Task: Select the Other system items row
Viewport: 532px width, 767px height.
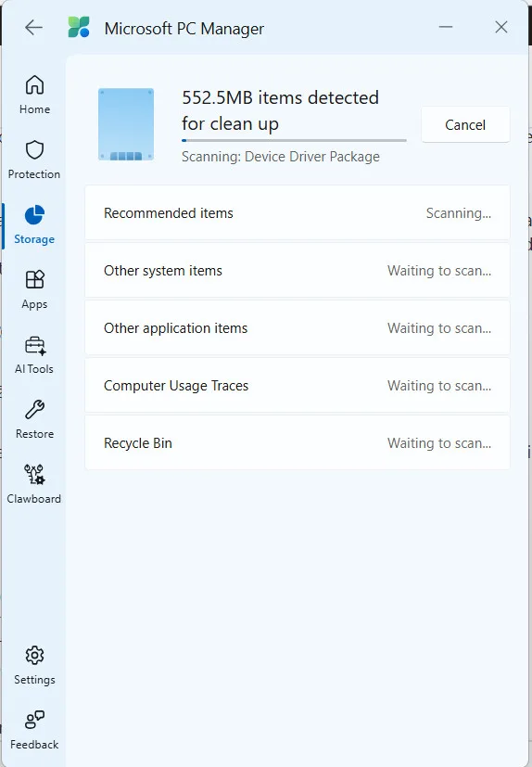Action: [x=298, y=271]
